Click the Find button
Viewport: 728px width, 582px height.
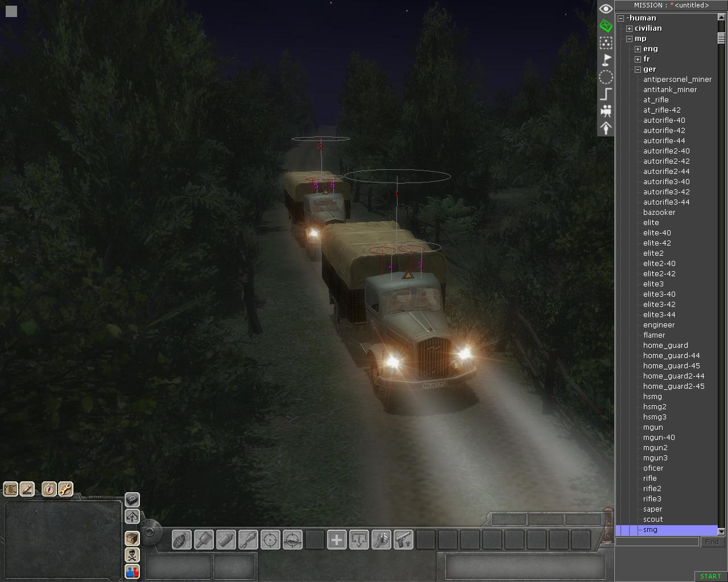coord(712,542)
